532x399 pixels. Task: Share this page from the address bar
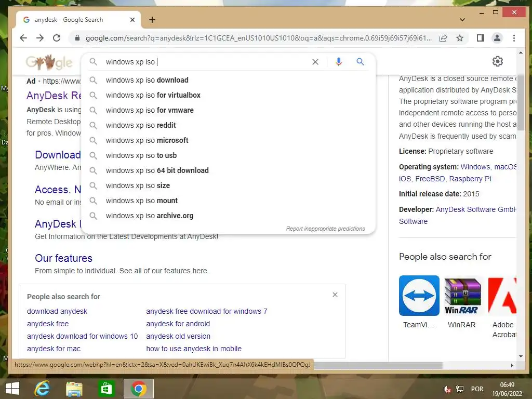(443, 38)
